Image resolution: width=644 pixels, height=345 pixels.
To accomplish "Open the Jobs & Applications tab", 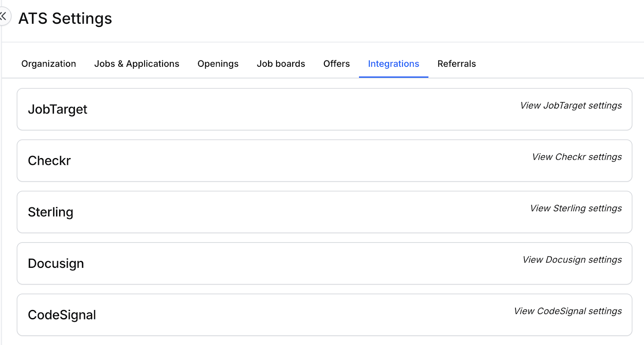I will tap(137, 64).
